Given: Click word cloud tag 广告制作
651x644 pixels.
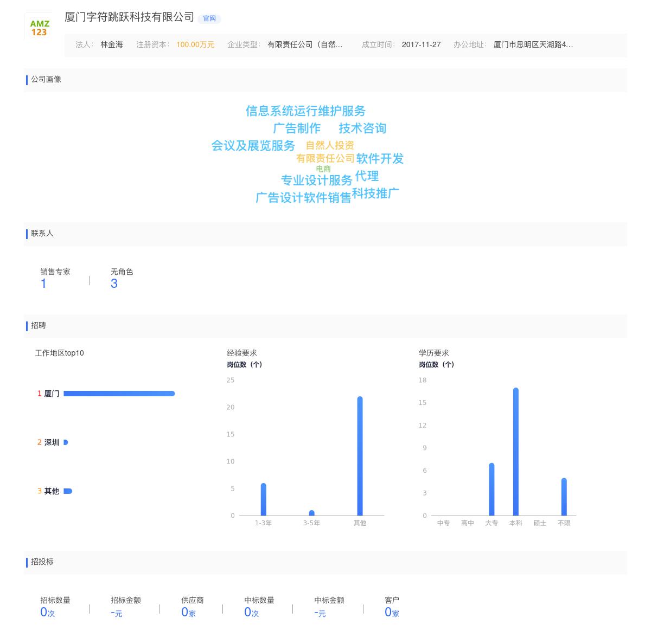Looking at the screenshot, I should click(297, 128).
